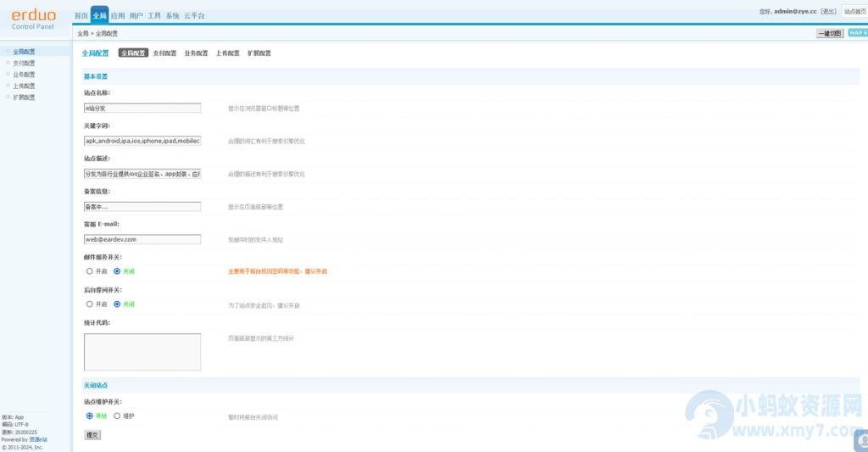Click the MAP+ badge icon
868x452 pixels.
(x=857, y=33)
